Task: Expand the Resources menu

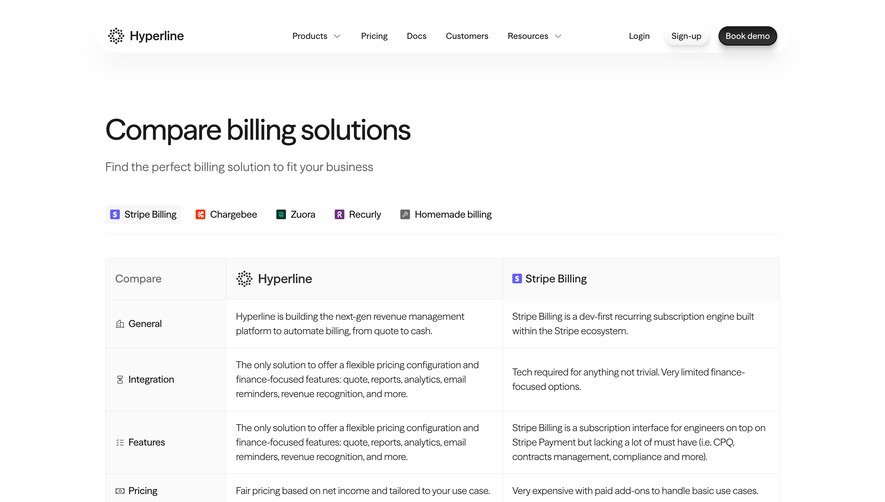Action: 534,36
